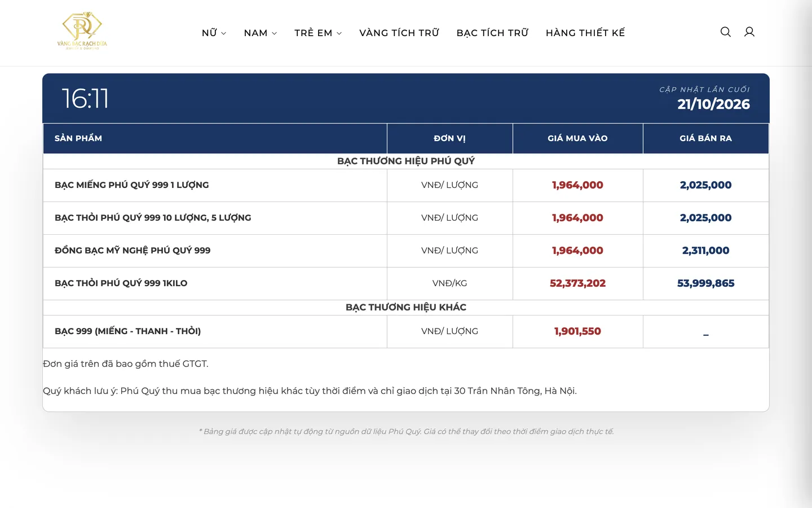Screen dimensions: 812x508
Task: Select BẠC THỎI PHÚ QUÝ 999 1KILO
Action: [121, 283]
